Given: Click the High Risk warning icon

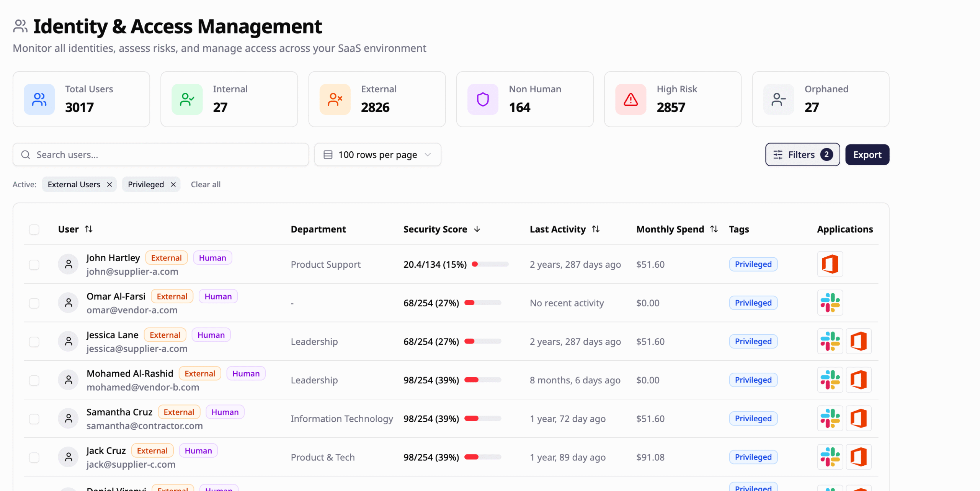Looking at the screenshot, I should [x=630, y=100].
